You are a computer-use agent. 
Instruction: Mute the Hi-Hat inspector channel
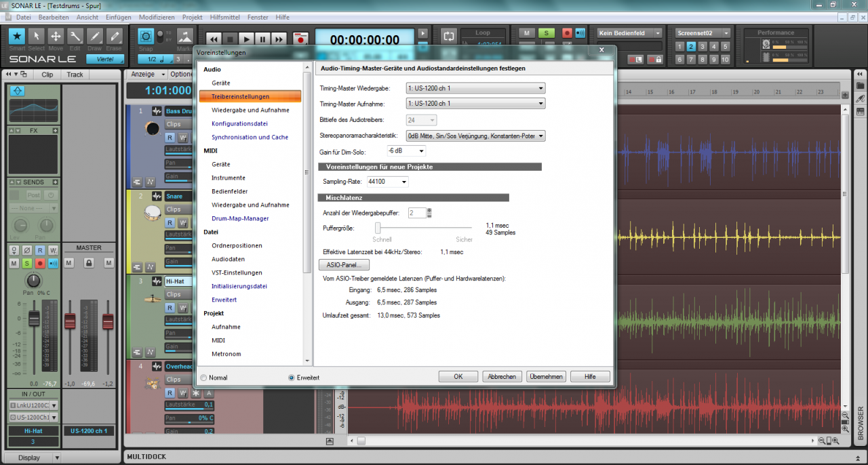tap(14, 263)
